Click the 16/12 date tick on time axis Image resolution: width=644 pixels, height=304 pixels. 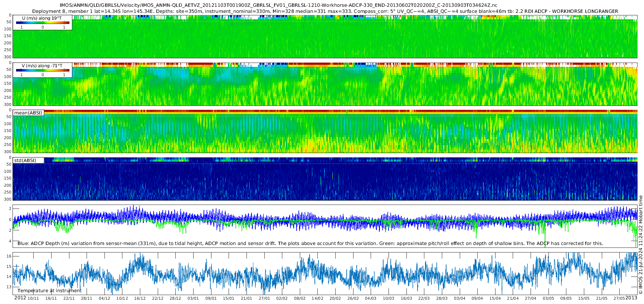click(140, 298)
